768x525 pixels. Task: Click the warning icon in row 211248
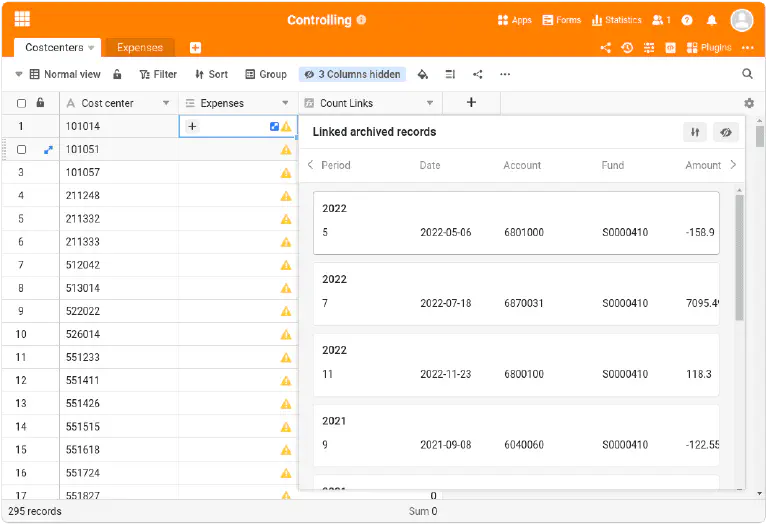point(286,196)
